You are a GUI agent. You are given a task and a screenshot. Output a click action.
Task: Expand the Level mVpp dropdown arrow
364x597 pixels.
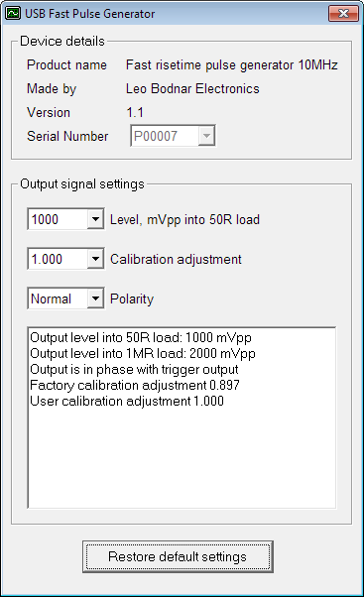point(95,219)
